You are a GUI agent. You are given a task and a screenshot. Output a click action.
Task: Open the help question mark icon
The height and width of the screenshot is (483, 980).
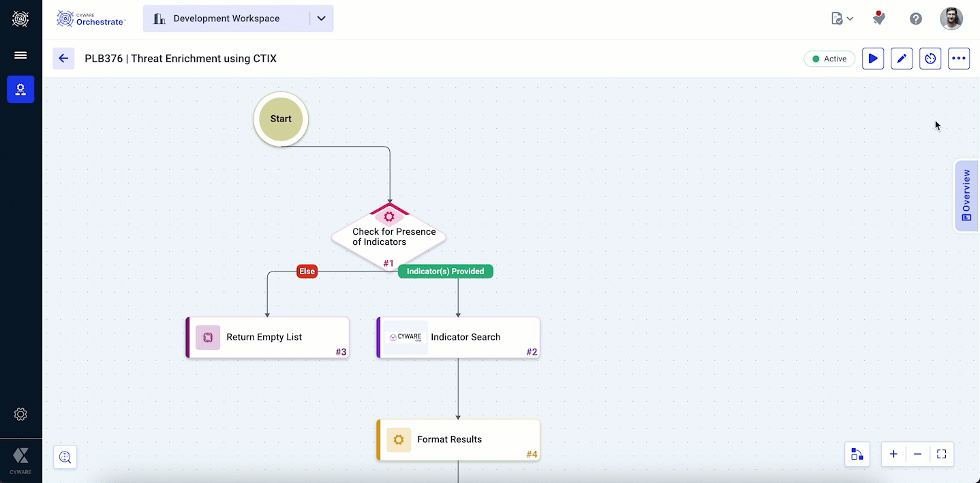tap(916, 18)
